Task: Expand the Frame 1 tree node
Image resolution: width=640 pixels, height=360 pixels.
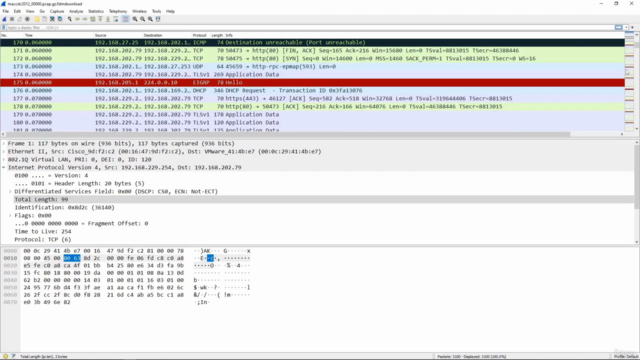Action: (4, 144)
